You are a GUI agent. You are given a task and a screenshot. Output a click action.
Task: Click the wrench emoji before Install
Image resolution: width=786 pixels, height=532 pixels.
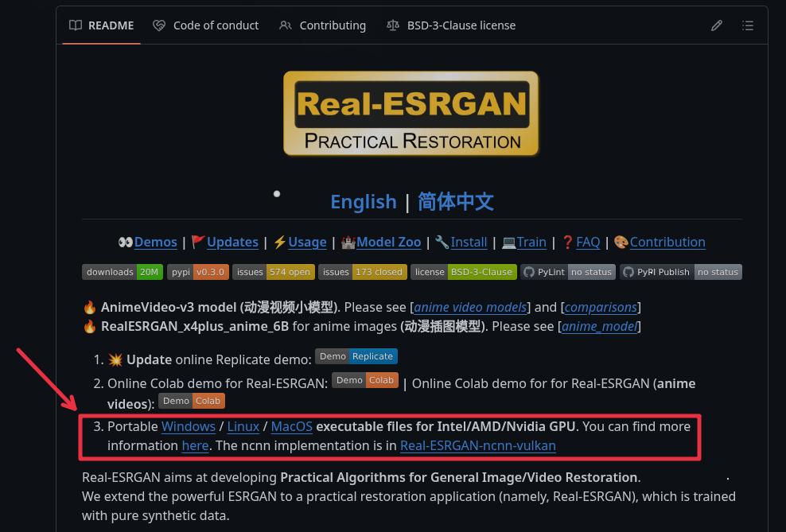pos(442,243)
